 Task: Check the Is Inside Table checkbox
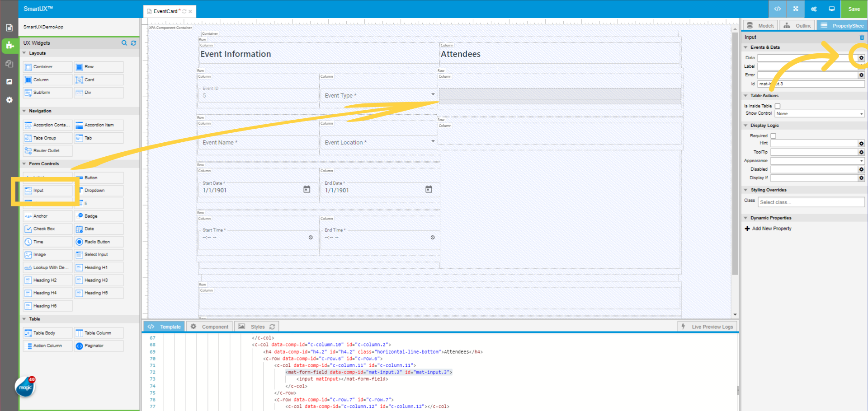click(x=778, y=106)
